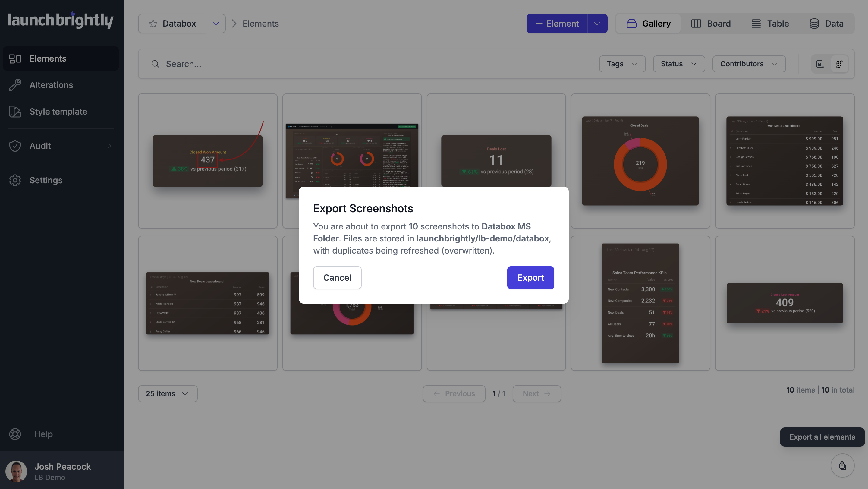Open the Contributors filter dropdown
The height and width of the screenshot is (489, 868).
[x=749, y=64]
